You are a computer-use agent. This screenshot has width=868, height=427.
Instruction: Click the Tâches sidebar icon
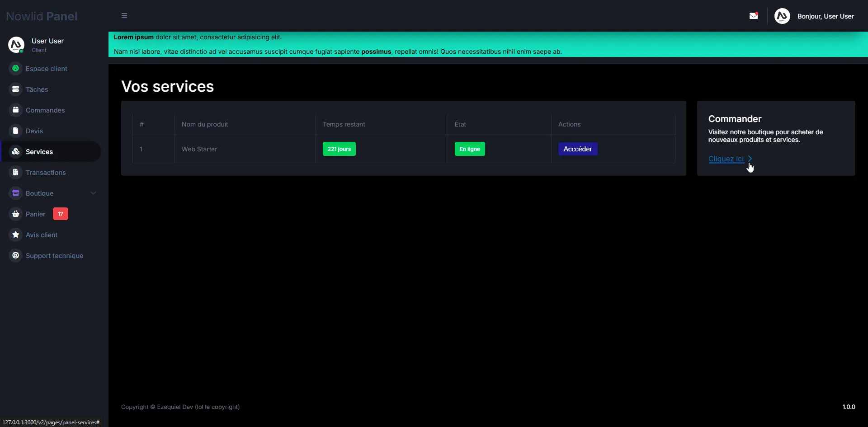pos(16,89)
